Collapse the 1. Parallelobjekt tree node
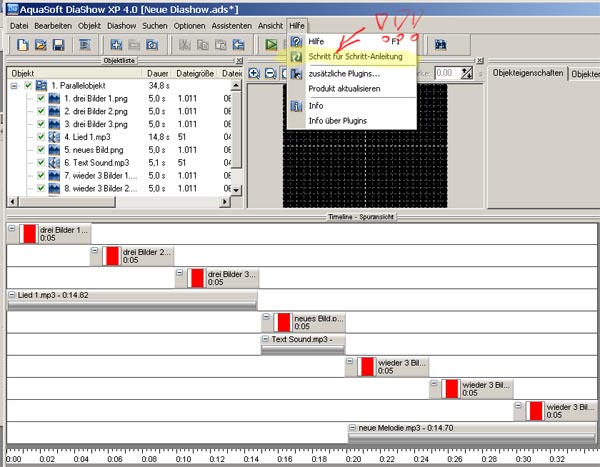Viewport: 600px width, 467px height. click(14, 86)
